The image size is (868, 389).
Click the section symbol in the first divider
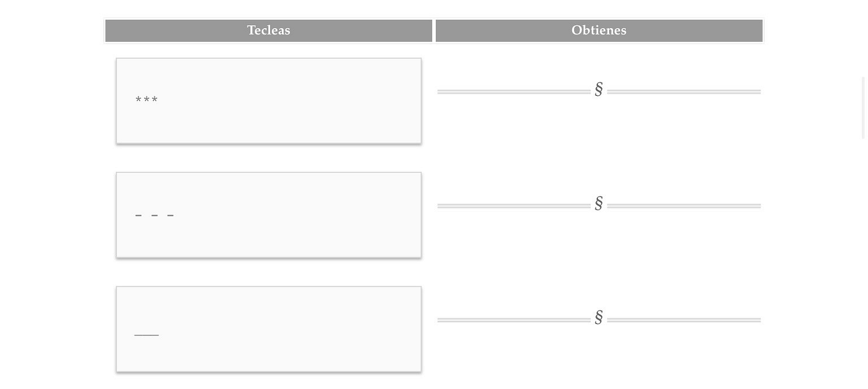599,89
